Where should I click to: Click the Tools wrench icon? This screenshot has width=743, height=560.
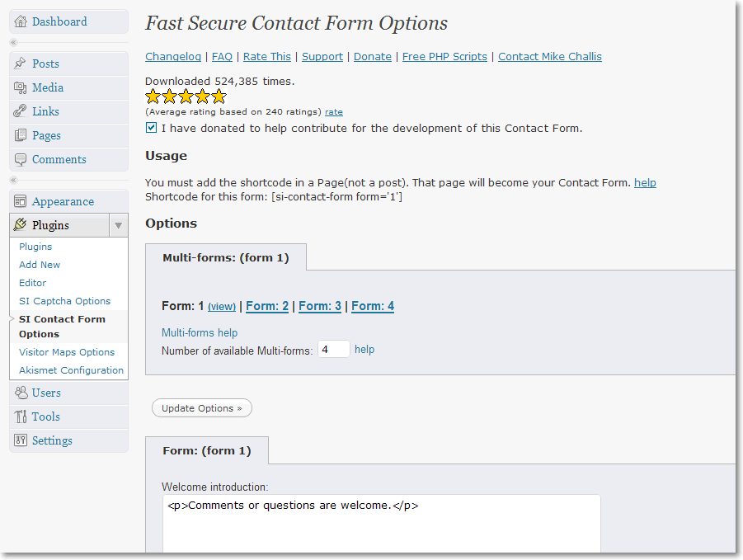pyautogui.click(x=21, y=416)
